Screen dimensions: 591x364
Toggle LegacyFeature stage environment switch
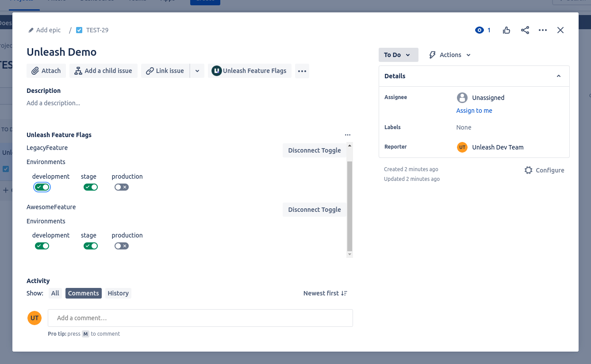tap(91, 187)
